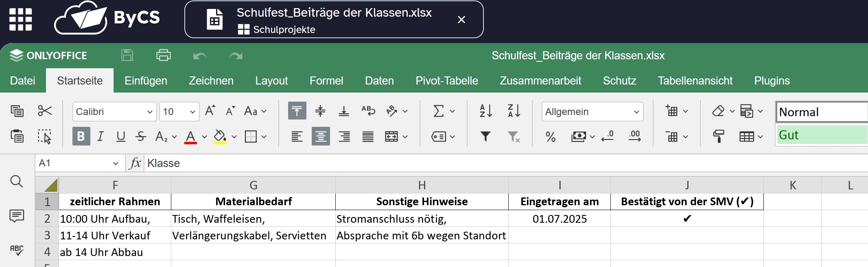Toggle Italic formatting

(x=101, y=137)
